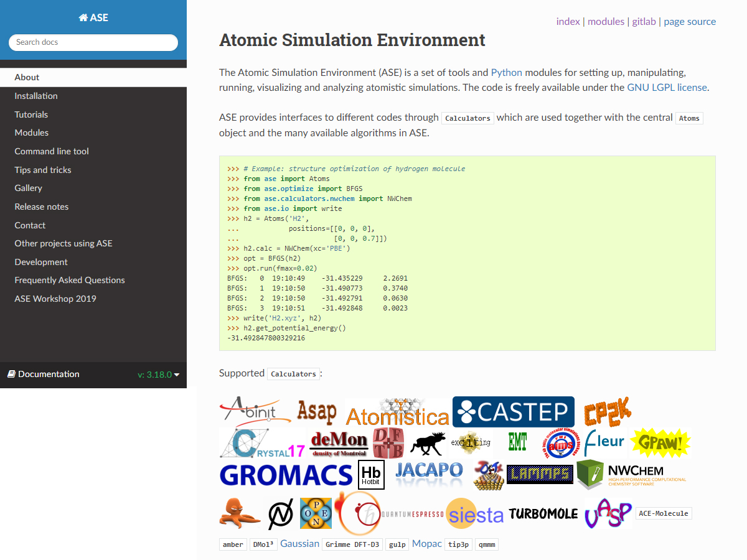The height and width of the screenshot is (560, 747).
Task: Open the GNU LGPL license link
Action: (667, 87)
